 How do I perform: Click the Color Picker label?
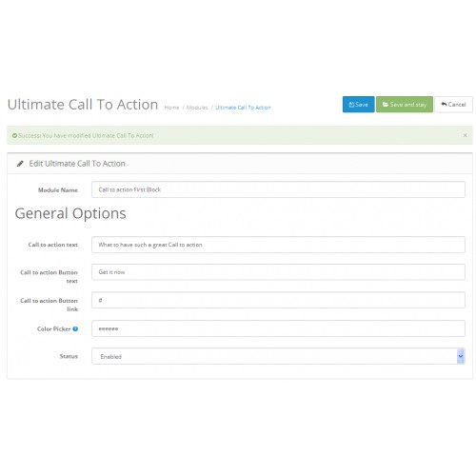click(x=53, y=328)
